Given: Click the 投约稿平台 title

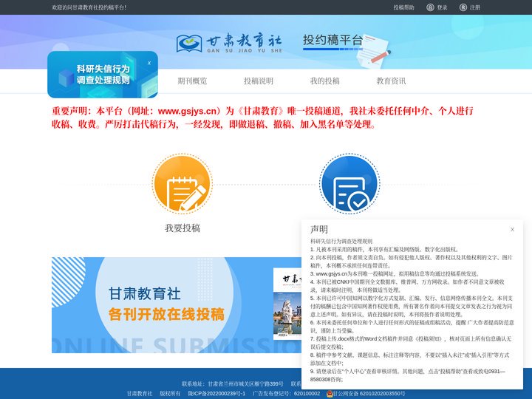Looking at the screenshot, I should (332, 40).
